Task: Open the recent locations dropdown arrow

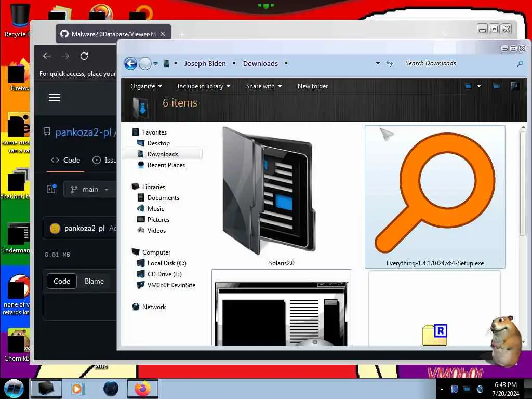Action: coord(155,64)
